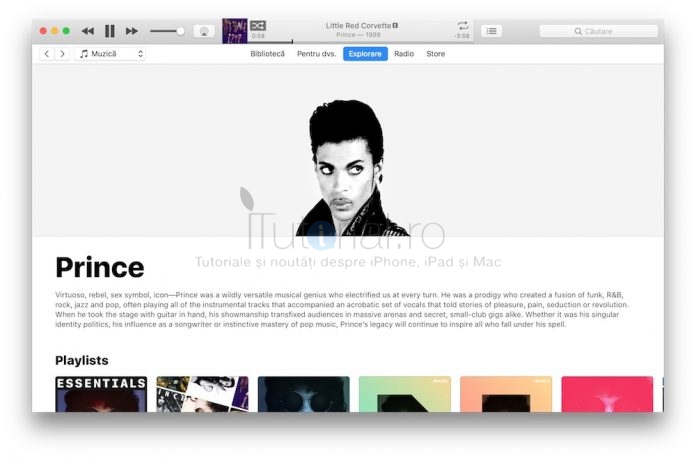Skip back to the previous track
The width and height of the screenshot is (696, 458).
pyautogui.click(x=88, y=31)
